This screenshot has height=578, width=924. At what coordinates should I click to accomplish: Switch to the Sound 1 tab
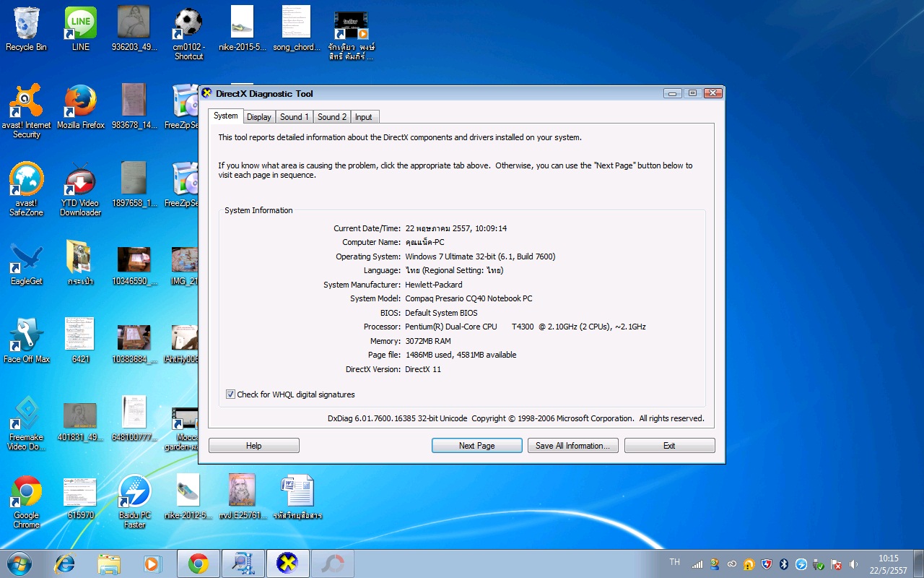pyautogui.click(x=294, y=117)
